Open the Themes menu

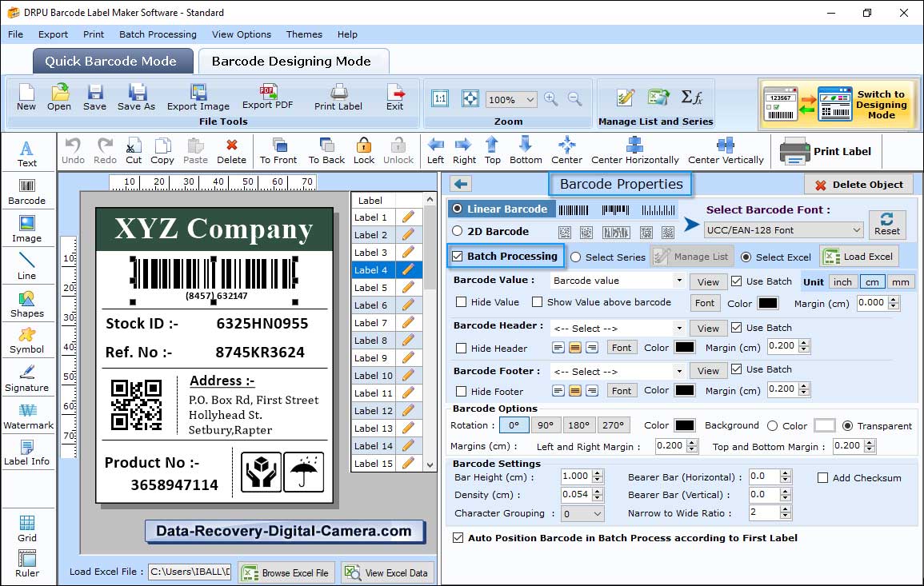pos(304,34)
